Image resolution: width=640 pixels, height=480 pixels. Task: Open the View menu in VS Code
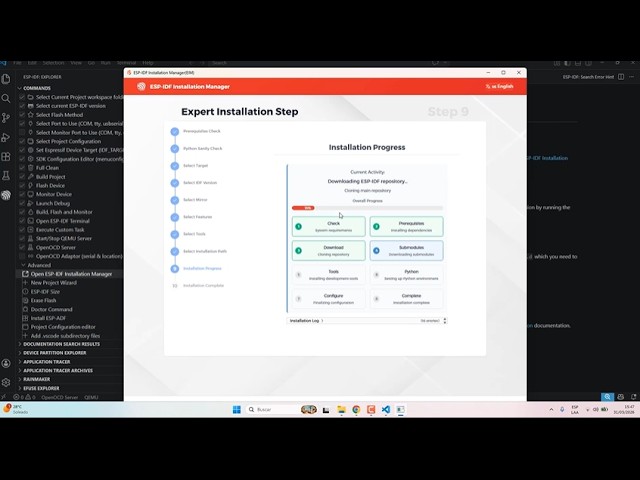[76, 63]
